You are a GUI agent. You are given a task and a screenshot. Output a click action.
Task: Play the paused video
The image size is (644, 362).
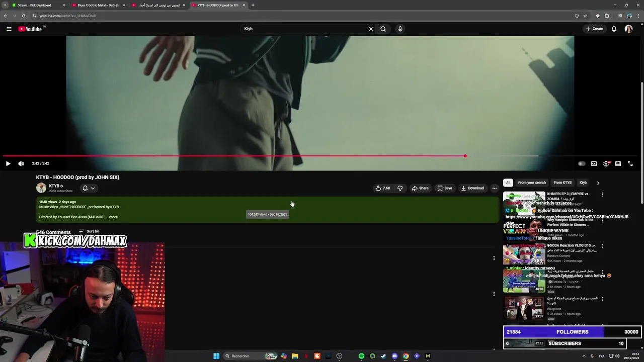[8, 163]
